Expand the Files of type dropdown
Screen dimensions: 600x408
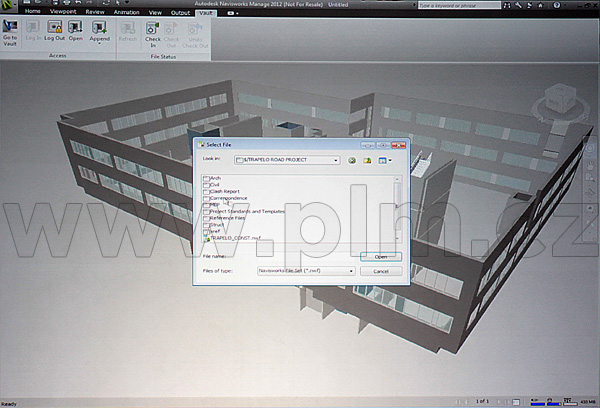pyautogui.click(x=352, y=270)
